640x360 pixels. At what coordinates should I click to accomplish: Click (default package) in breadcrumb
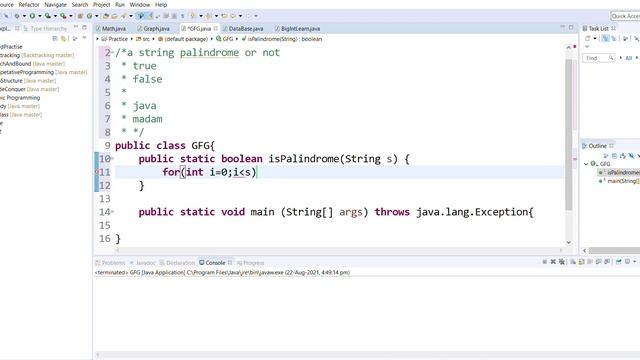point(182,39)
